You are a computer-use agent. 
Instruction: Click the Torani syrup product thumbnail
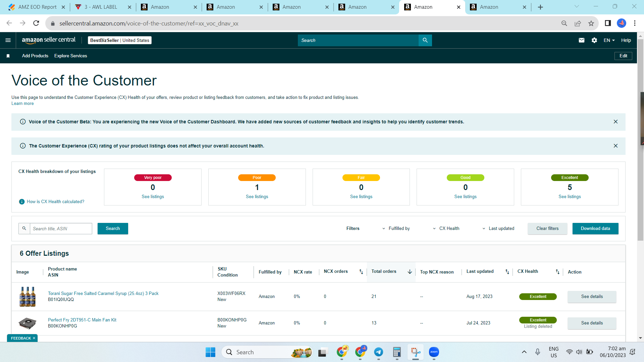[x=28, y=297]
